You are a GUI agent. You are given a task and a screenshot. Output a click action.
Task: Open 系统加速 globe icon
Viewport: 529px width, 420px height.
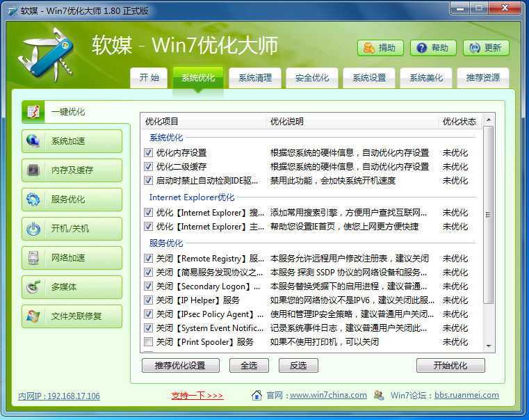tap(33, 141)
